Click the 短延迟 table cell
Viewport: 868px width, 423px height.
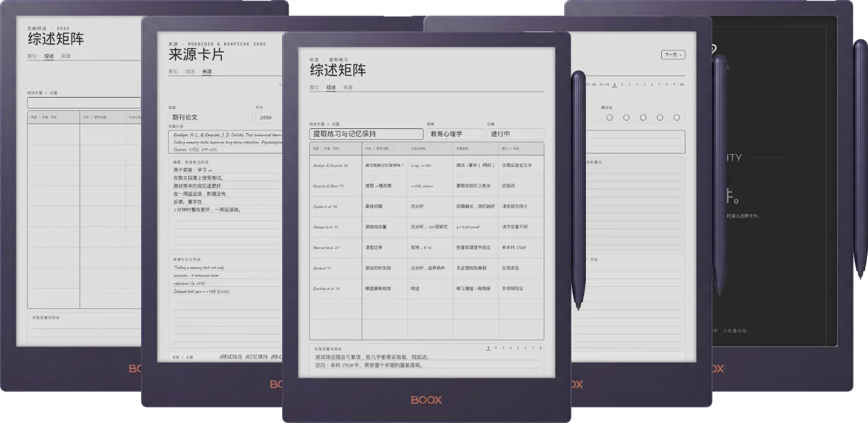point(521,186)
